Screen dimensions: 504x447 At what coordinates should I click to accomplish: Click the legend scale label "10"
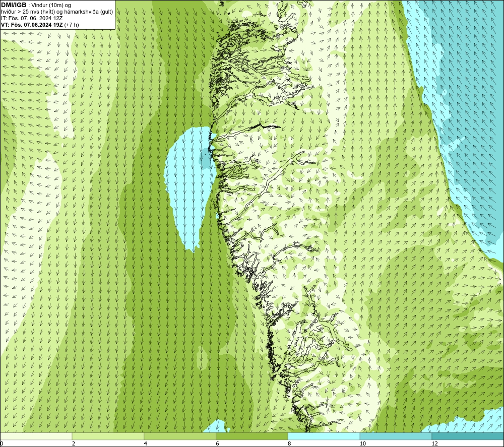[363, 444]
